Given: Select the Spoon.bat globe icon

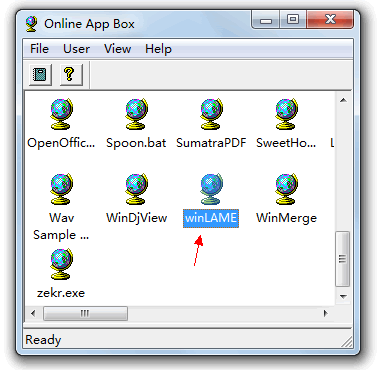Looking at the screenshot, I should point(136,114).
